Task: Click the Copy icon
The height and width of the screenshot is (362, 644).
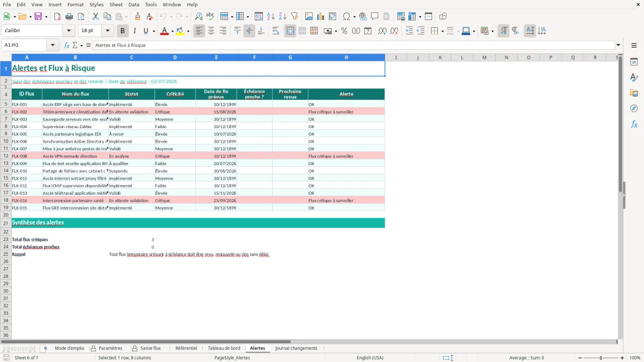Action: [x=107, y=17]
